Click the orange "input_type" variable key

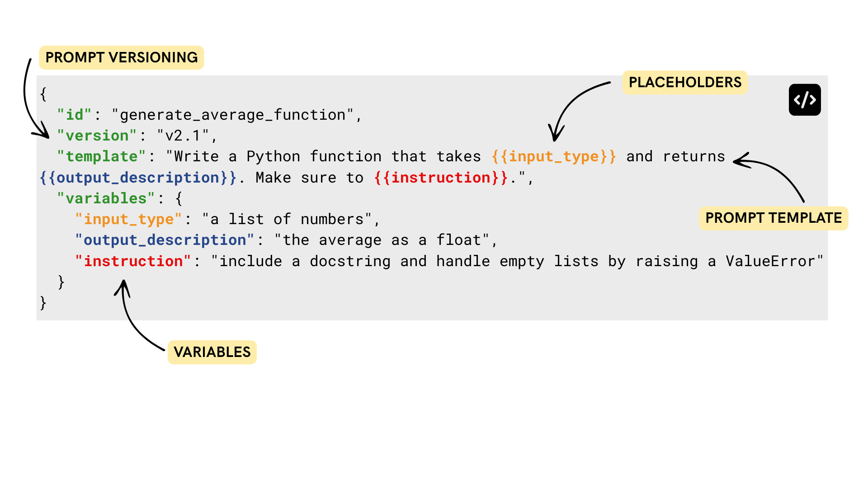pos(128,220)
